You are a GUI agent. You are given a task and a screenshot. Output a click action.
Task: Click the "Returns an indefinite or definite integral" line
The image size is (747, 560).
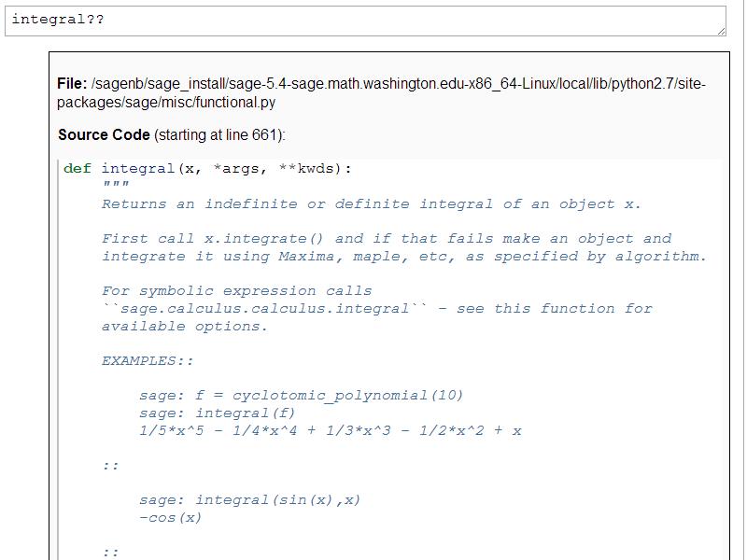372,204
